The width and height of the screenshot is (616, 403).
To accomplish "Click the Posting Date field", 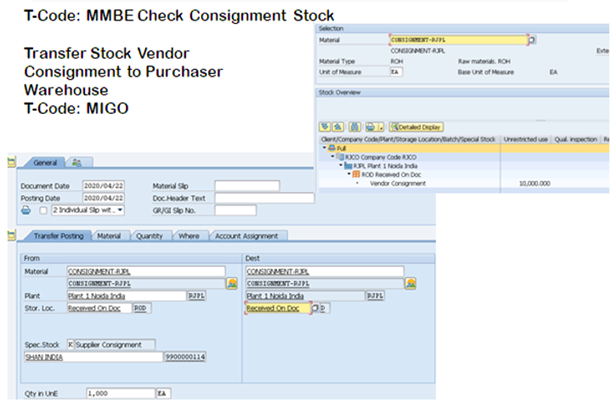I will point(103,198).
